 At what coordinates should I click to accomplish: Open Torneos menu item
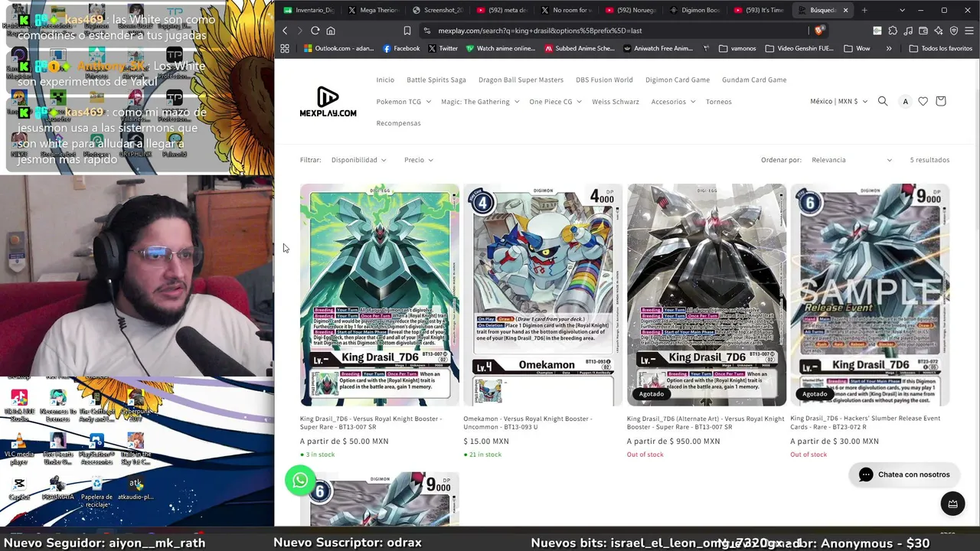[x=719, y=102]
